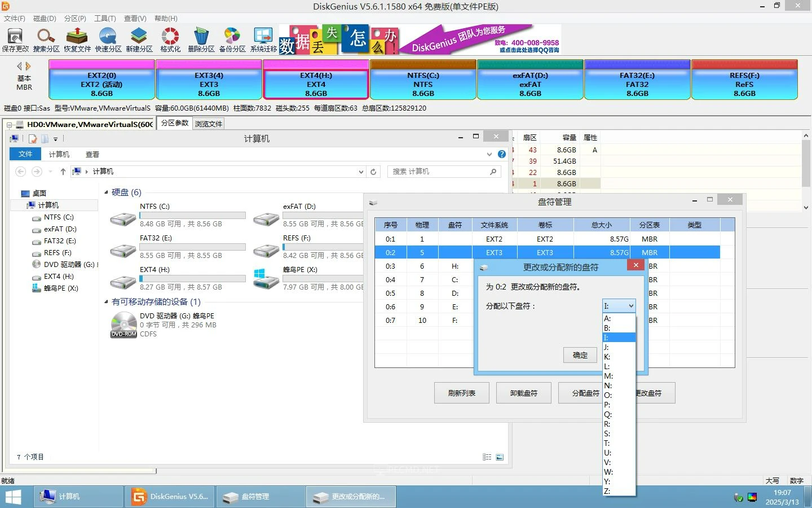Click the Explorer back arrow

click(21, 172)
